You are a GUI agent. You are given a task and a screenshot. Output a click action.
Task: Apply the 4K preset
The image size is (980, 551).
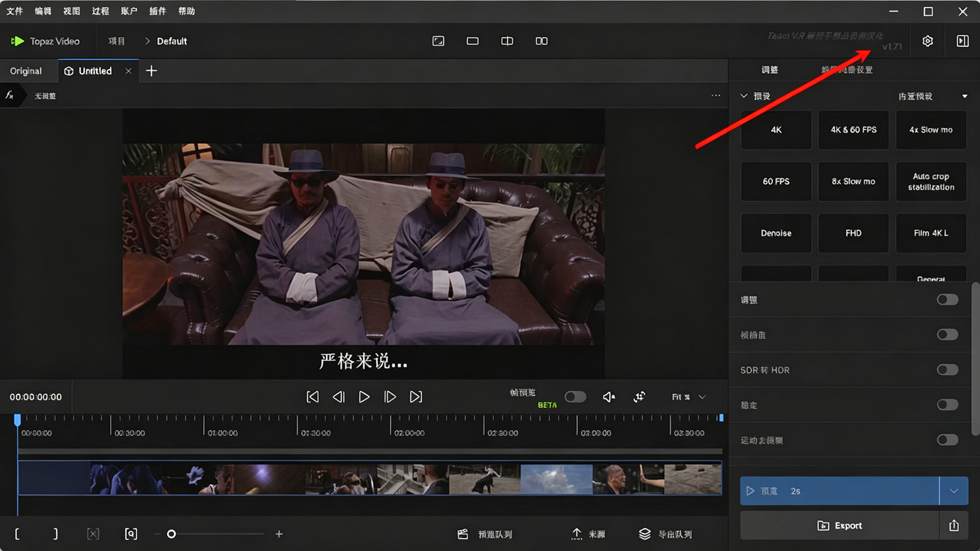(776, 129)
